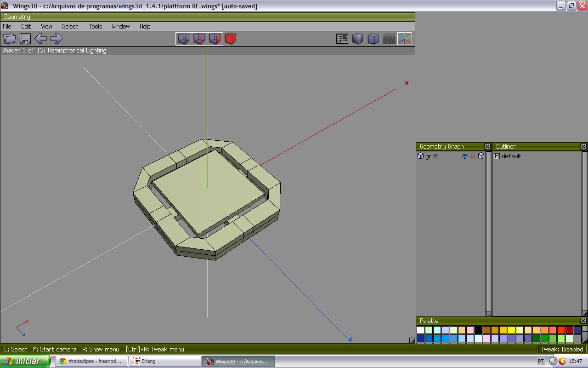Toggle the colored axes display
The height and width of the screenshot is (368, 588).
(x=405, y=39)
